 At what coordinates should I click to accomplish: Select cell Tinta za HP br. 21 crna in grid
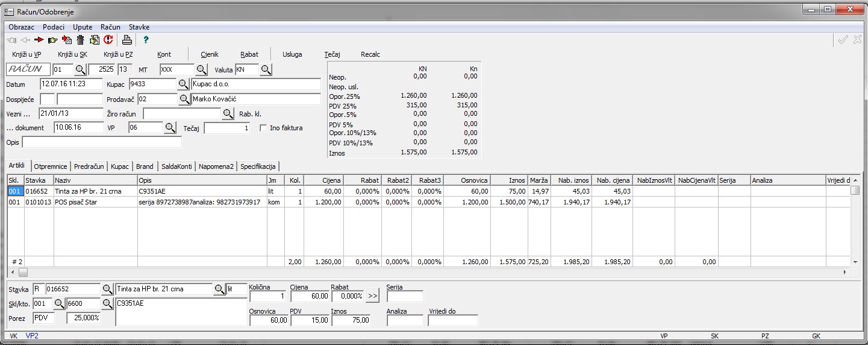pos(95,191)
